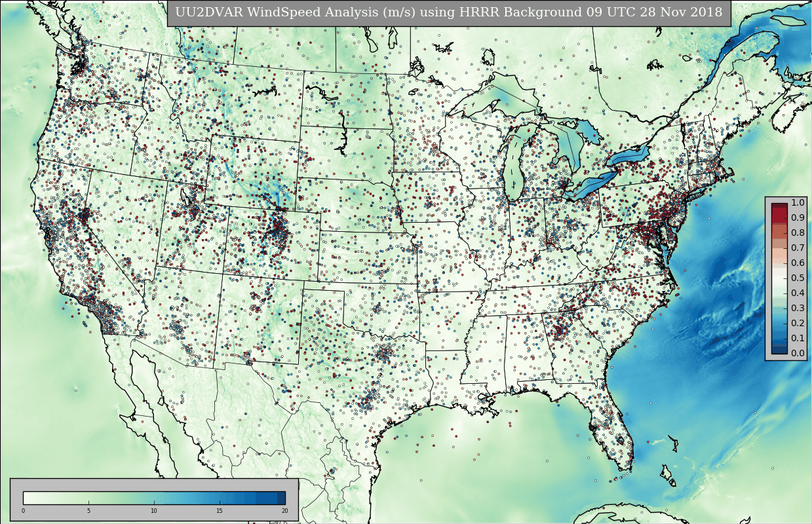Click the 15 tick on wind speed colorbar

pyautogui.click(x=220, y=511)
